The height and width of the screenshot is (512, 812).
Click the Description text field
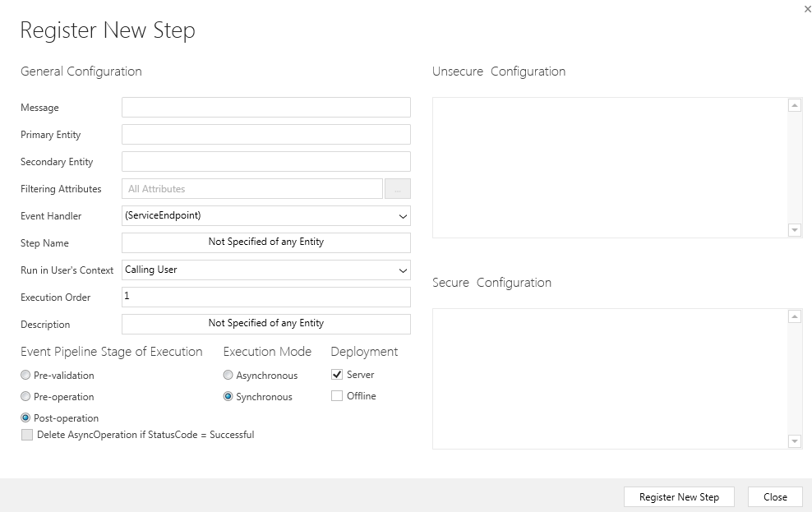tap(265, 324)
